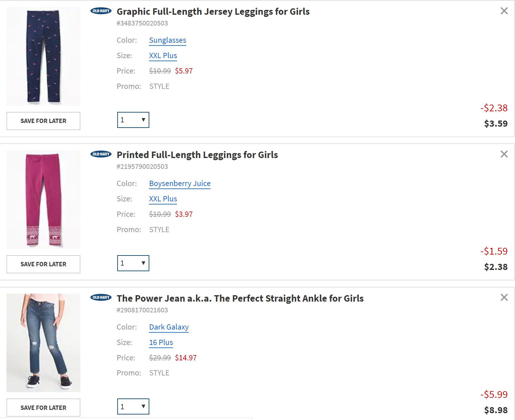Edit the 16 Plus size link

[x=161, y=343]
